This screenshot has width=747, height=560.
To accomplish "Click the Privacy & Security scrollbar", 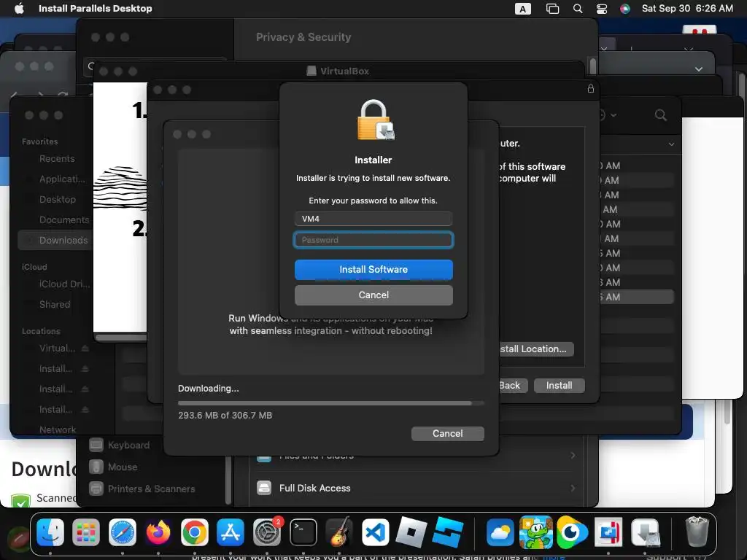I will tap(593, 66).
